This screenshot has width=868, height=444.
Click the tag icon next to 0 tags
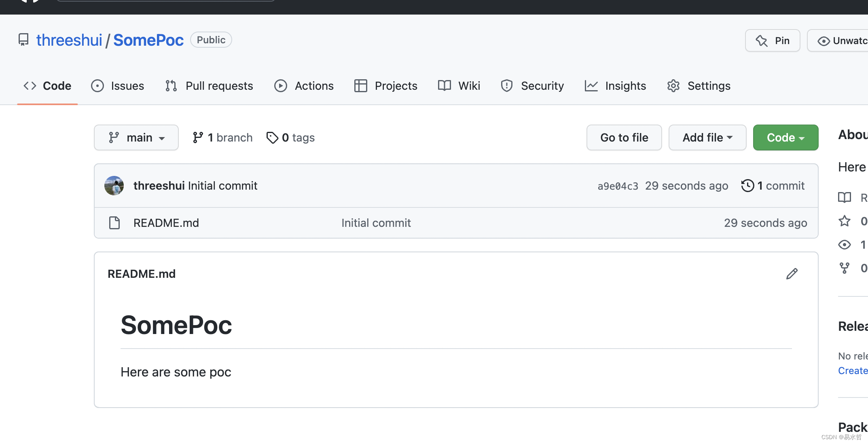coord(272,137)
